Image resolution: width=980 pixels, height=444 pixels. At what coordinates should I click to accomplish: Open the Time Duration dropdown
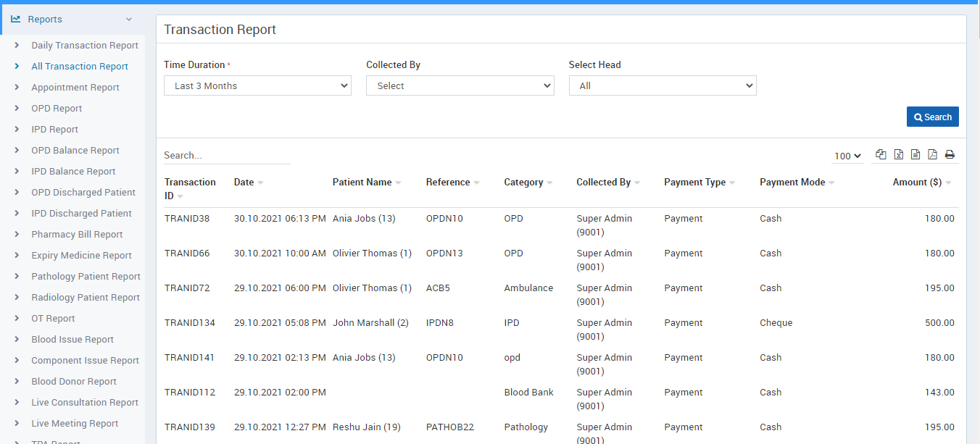point(257,85)
